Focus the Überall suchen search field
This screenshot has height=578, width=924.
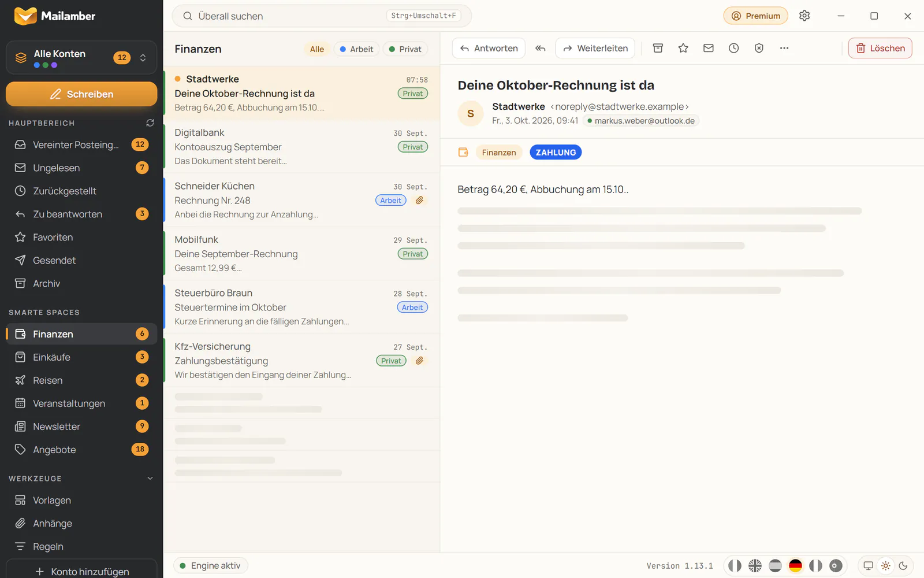pyautogui.click(x=322, y=16)
